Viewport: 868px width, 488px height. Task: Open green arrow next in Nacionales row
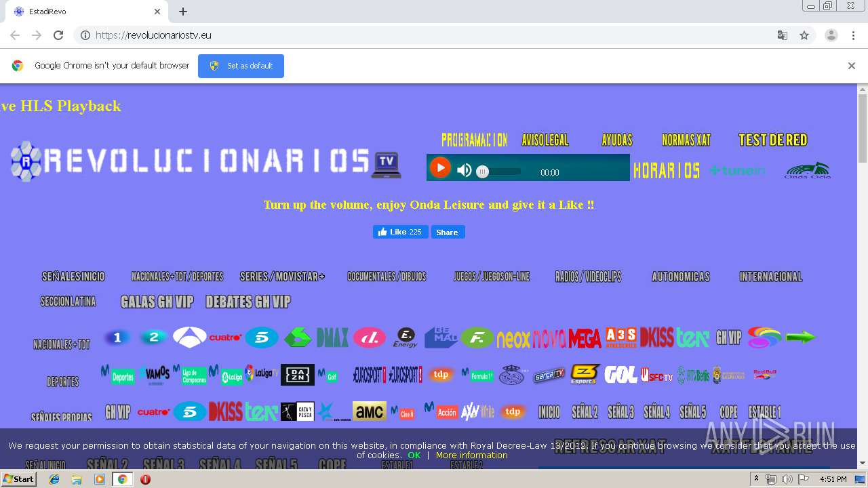(801, 337)
